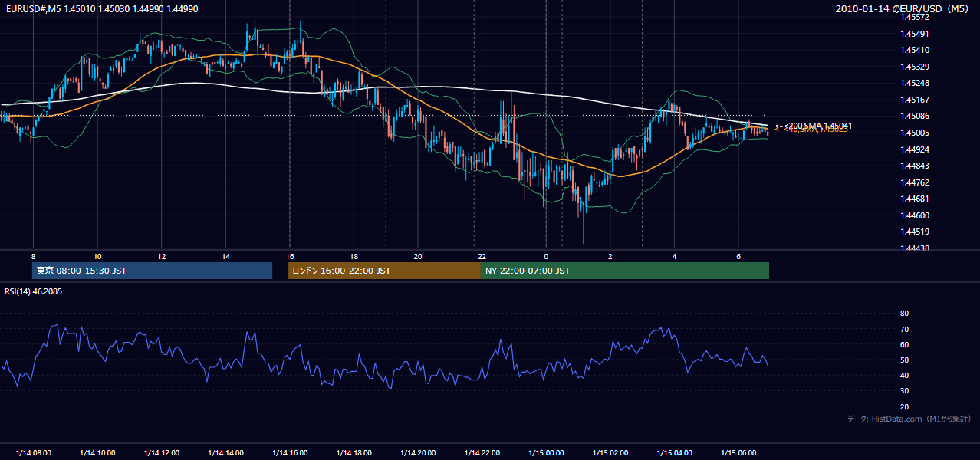Click the 200 SMA 1.45041 line label

(814, 125)
